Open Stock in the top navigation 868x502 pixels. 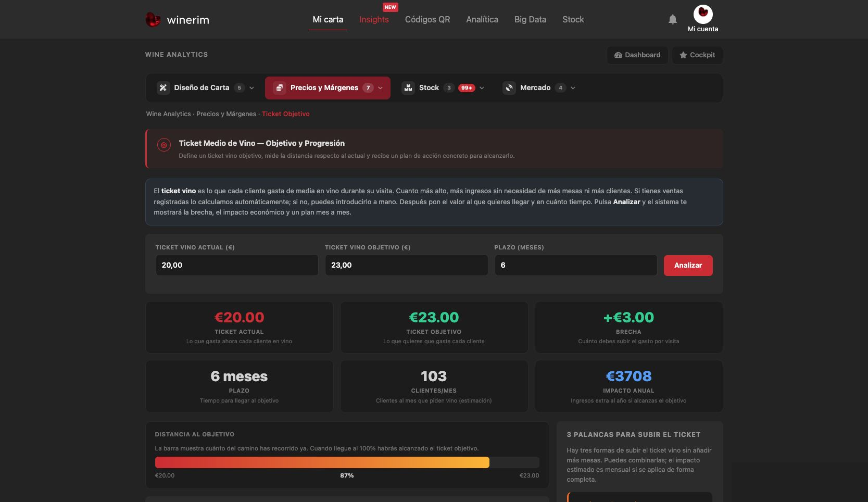click(x=573, y=20)
